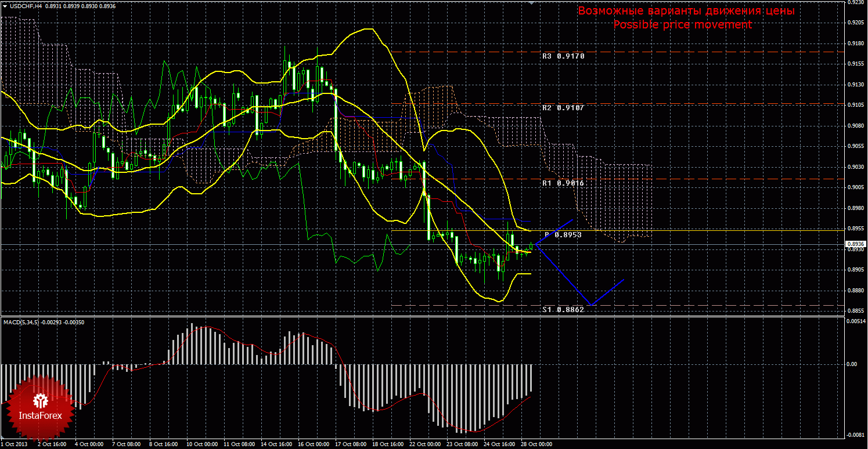
Task: Click the '4 Oct 00:00' time axis label
Action: (x=90, y=444)
